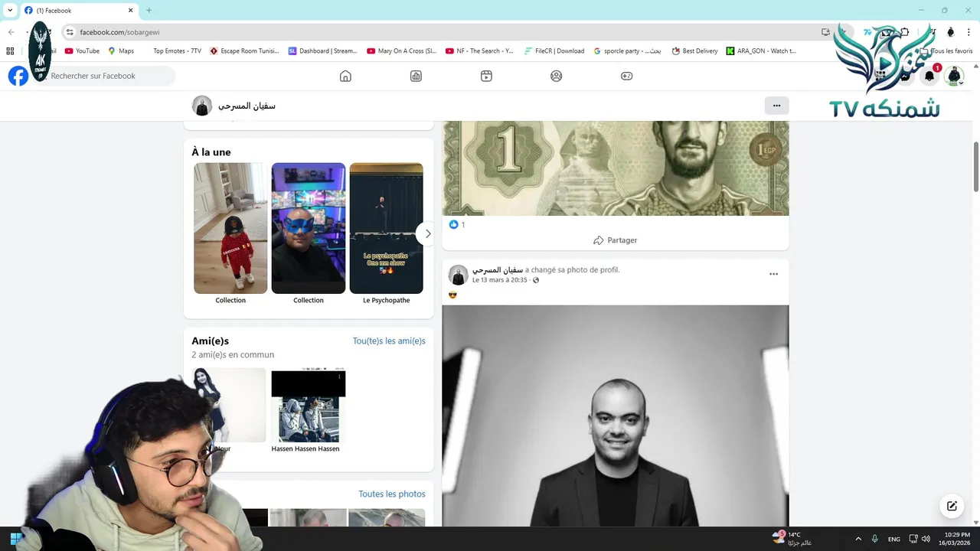Click the cast/install icon in address bar

coord(825,32)
